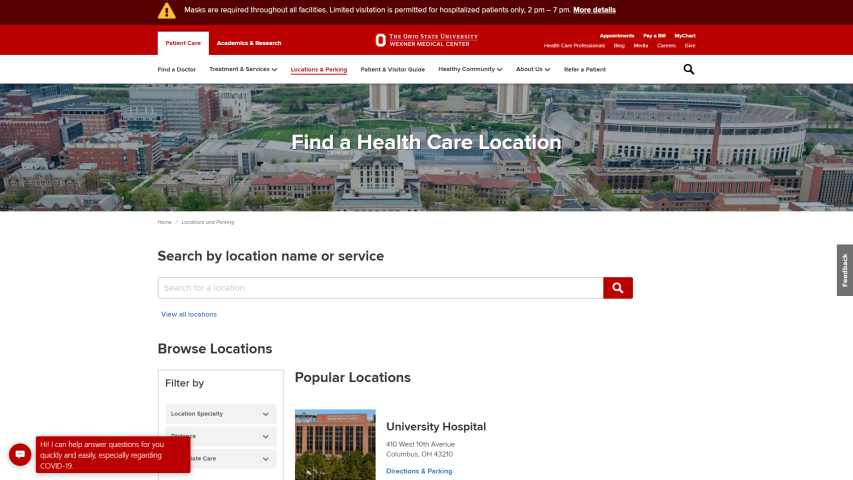Select the Patient Care tab
This screenshot has height=480, width=853.
coord(183,43)
